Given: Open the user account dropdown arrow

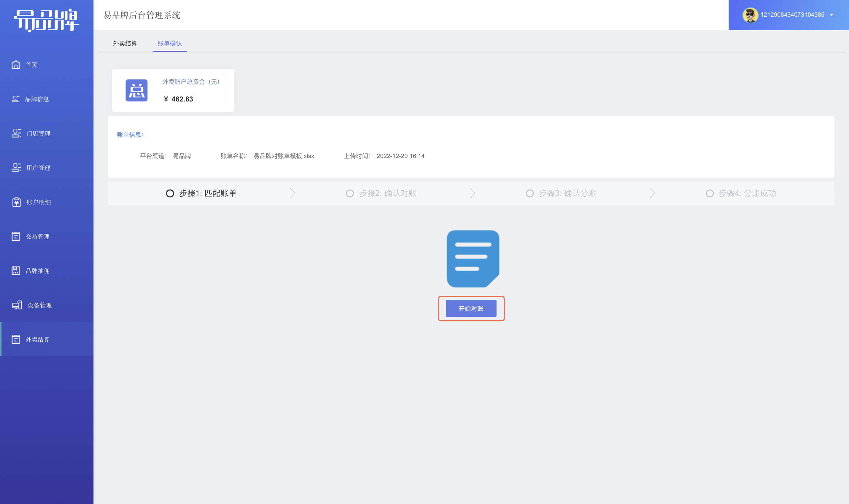Looking at the screenshot, I should click(x=832, y=15).
